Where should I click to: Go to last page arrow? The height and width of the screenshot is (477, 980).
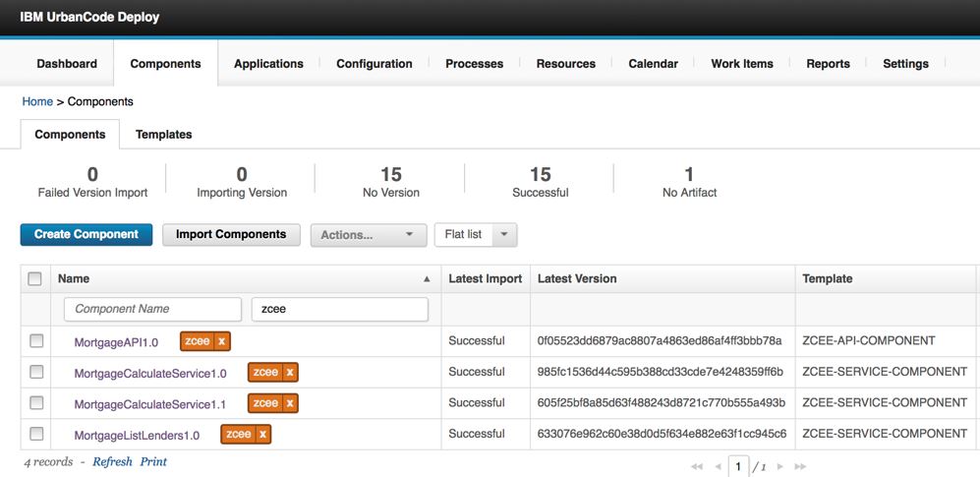(800, 466)
